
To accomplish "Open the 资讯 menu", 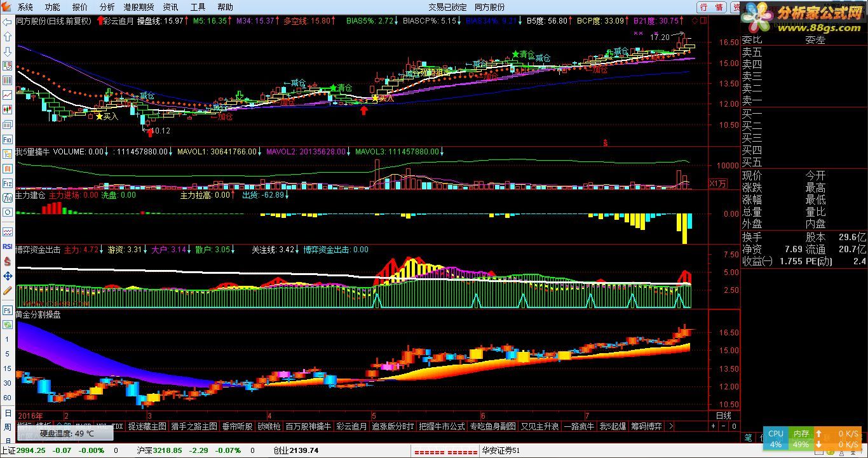I will pos(170,7).
